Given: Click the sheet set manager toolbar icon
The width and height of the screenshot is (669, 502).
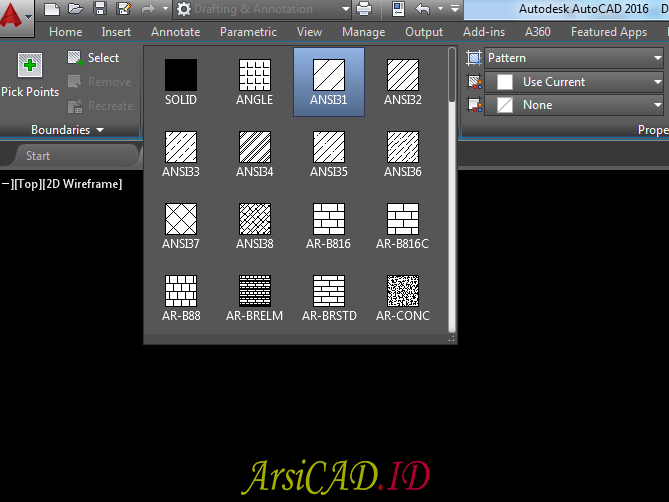Looking at the screenshot, I should (x=398, y=9).
